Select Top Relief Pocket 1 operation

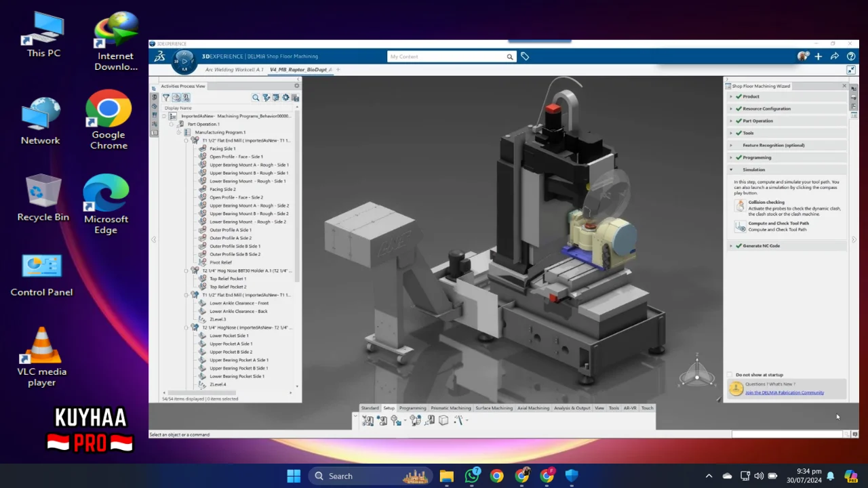click(228, 279)
